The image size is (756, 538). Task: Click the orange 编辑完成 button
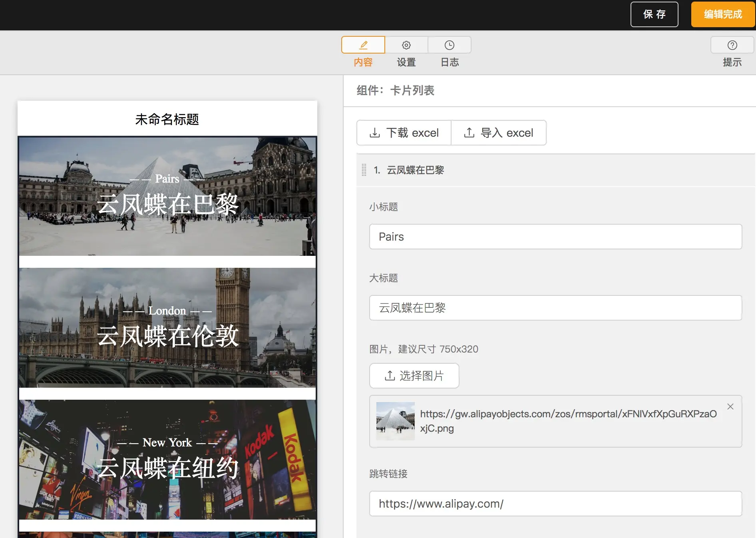(723, 14)
